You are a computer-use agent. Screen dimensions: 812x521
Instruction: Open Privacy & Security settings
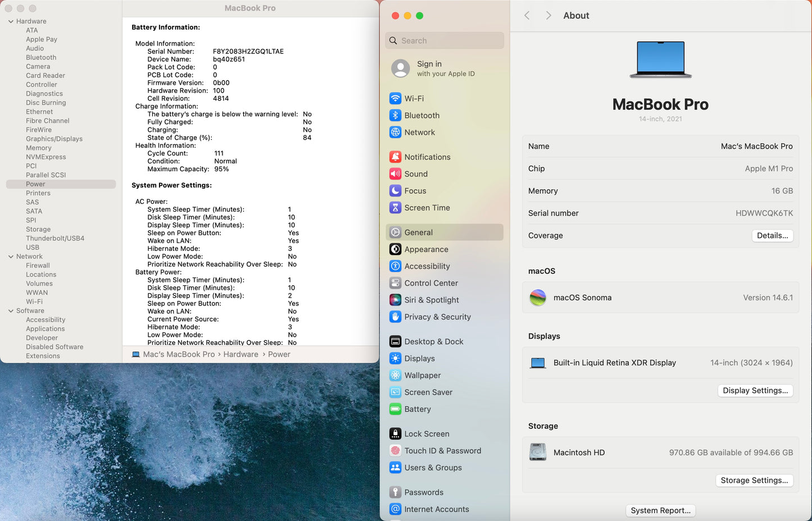[437, 317]
